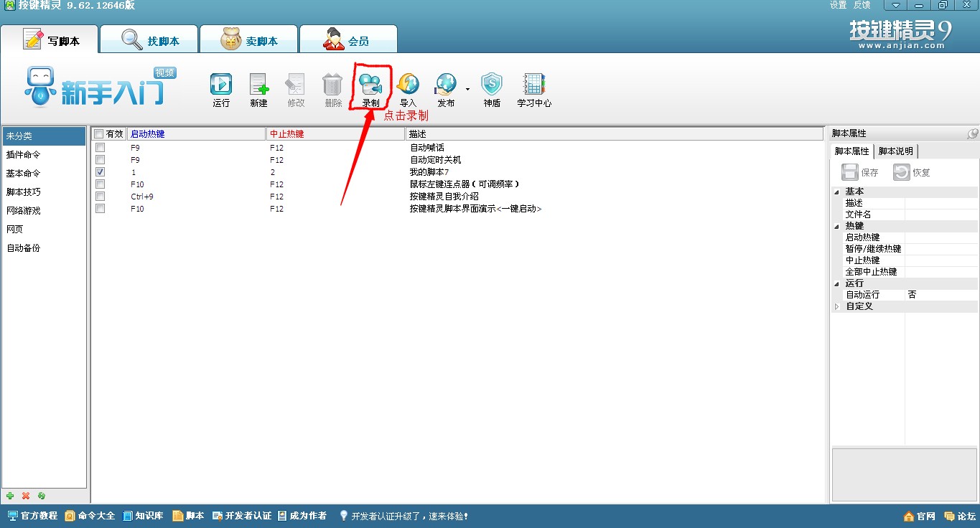Enable the 按键精灵脚本界面演示 script checkbox
The image size is (980, 528).
point(100,208)
